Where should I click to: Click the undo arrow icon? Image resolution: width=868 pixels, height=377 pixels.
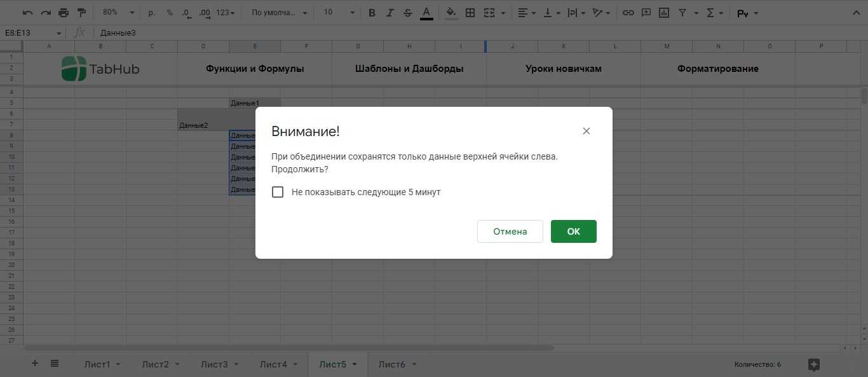pos(28,13)
